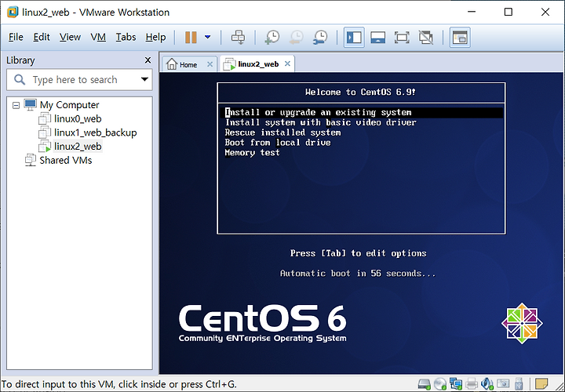Send Ctrl+Alt+Del to the virtual machine

tap(239, 37)
